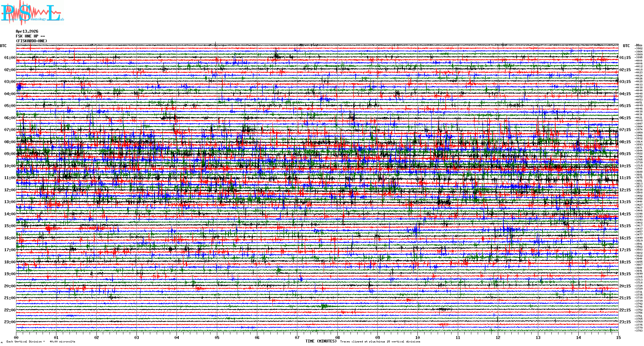
Task: Click the PSL Seismology Lab logo
Action: tap(32, 13)
